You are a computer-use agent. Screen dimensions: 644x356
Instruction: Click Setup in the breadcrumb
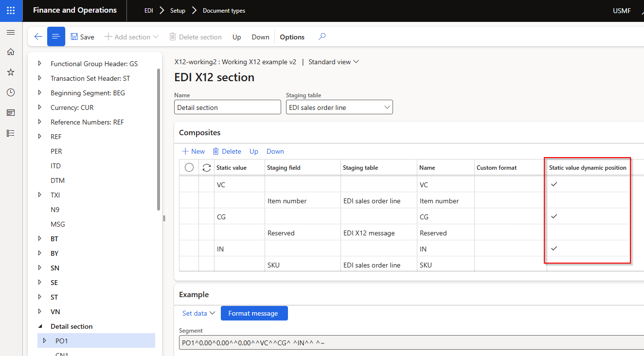178,11
